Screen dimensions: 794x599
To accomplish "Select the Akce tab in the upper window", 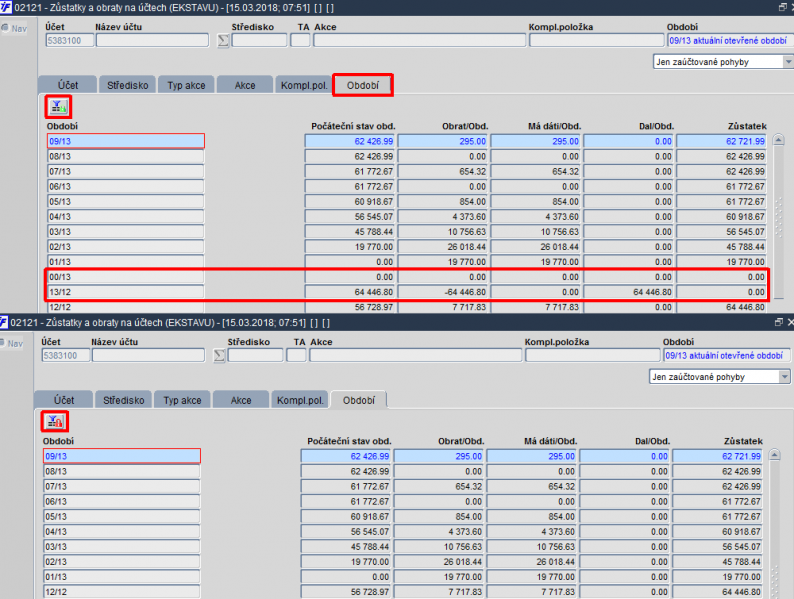I will (x=245, y=85).
